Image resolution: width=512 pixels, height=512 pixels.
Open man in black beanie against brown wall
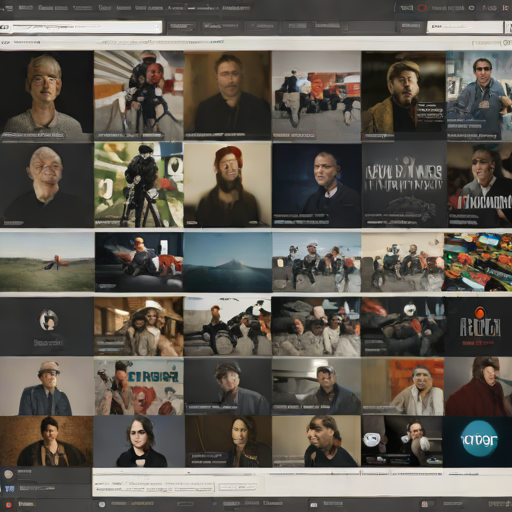[x=46, y=441]
